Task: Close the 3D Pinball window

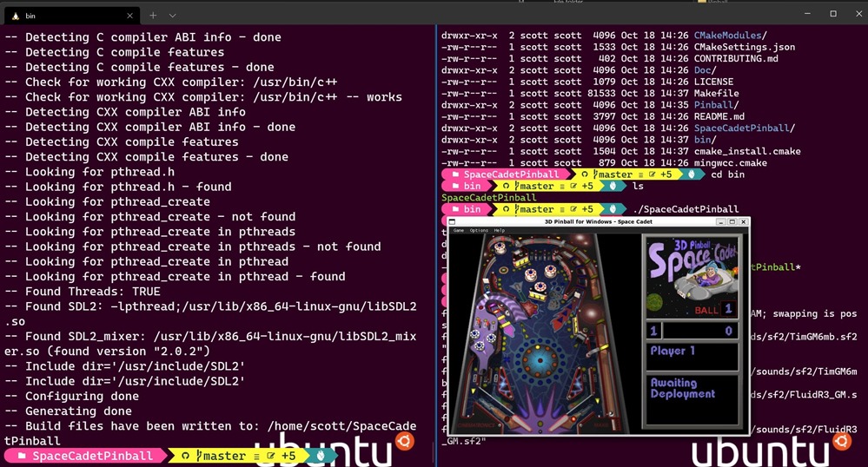Action: (x=744, y=222)
